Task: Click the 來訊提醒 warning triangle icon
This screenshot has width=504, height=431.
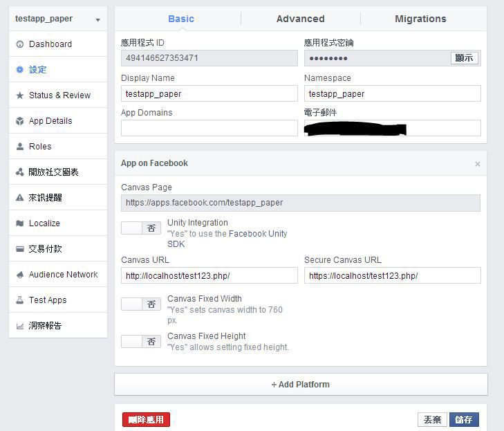Action: 20,197
